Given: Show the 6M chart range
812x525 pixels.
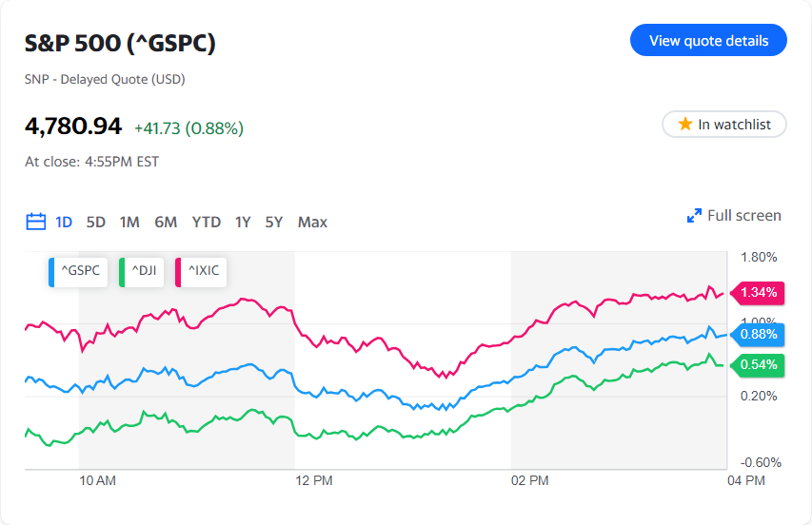Looking at the screenshot, I should [166, 223].
